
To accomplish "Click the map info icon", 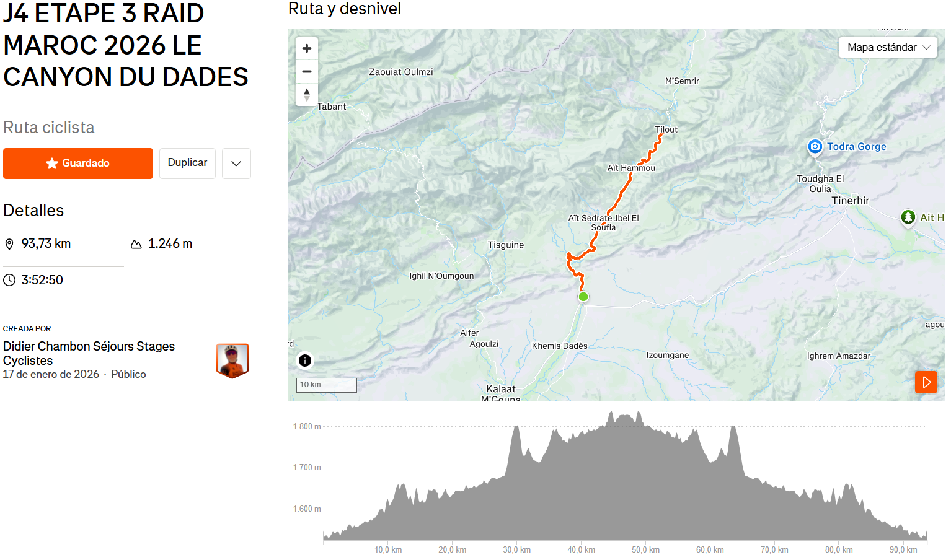I will pyautogui.click(x=305, y=361).
